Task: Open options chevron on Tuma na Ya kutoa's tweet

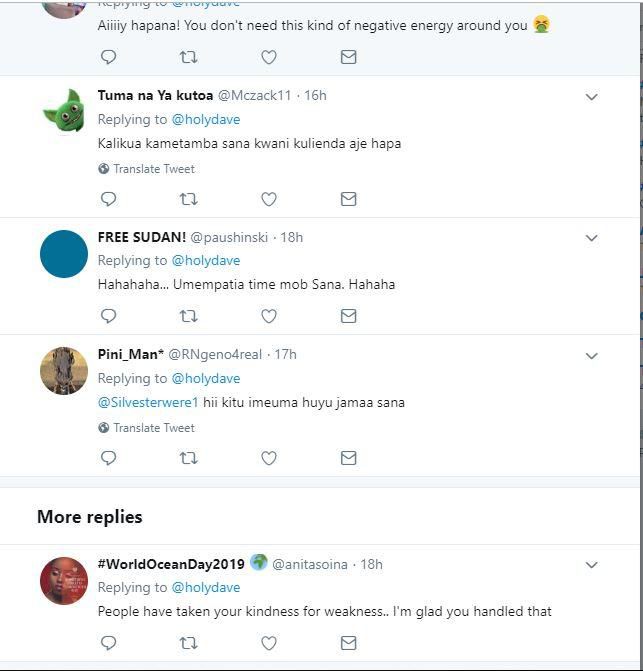Action: (x=591, y=97)
